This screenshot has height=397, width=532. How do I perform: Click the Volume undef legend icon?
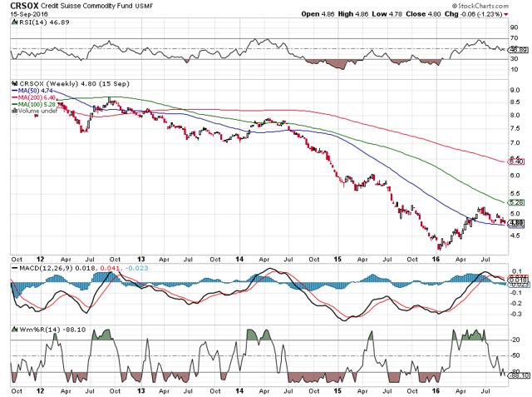15,111
